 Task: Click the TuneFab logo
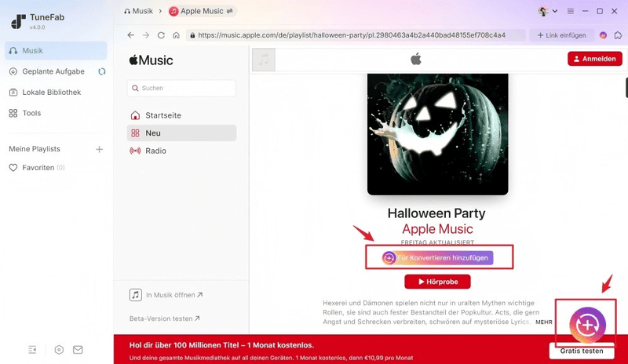pyautogui.click(x=17, y=21)
